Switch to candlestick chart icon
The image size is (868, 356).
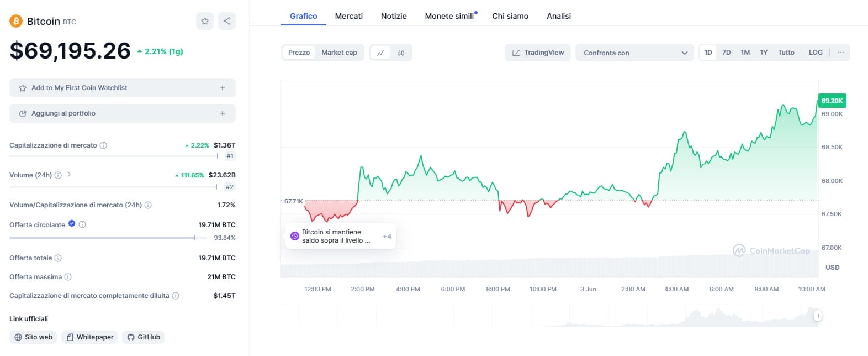(401, 53)
